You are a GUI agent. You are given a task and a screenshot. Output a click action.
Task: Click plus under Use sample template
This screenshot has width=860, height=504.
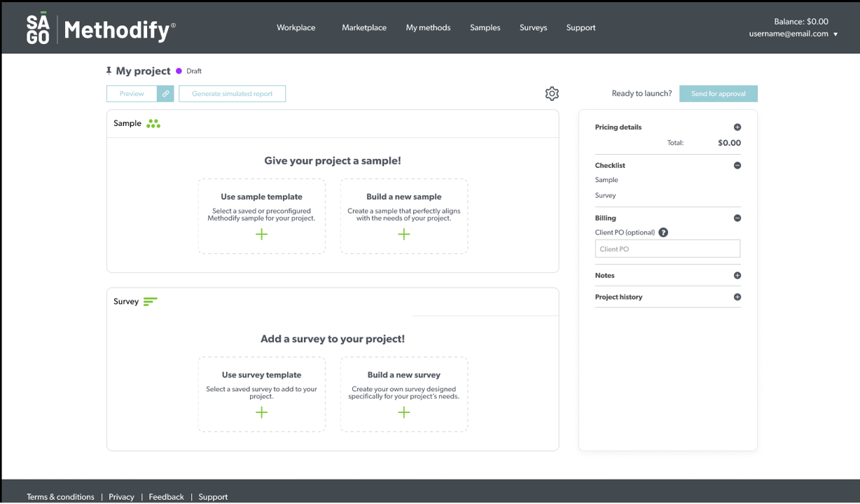point(261,234)
